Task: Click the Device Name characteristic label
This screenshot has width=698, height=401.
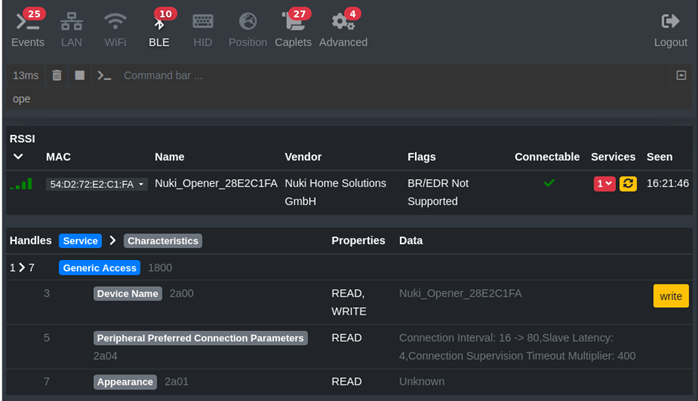Action: point(128,294)
